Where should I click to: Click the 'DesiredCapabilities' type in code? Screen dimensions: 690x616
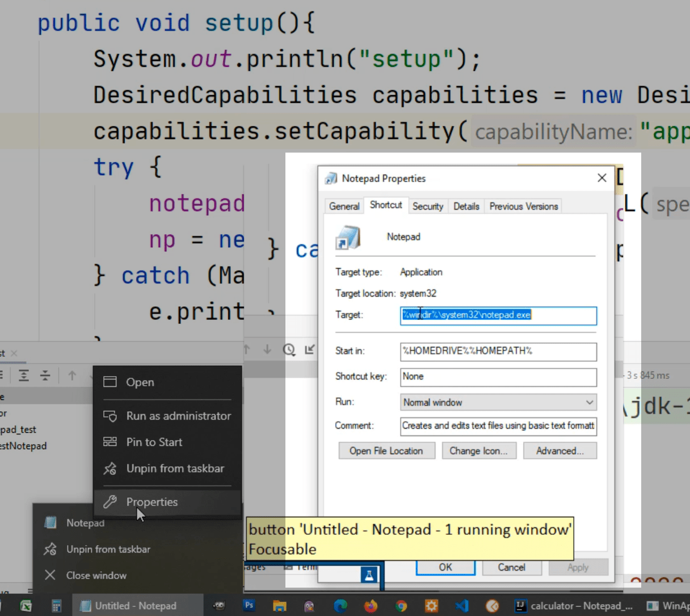point(225,95)
